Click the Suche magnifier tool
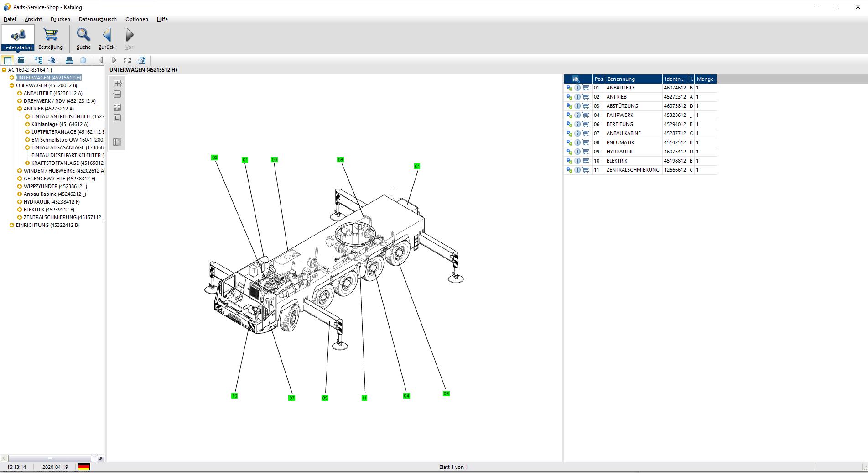 83,38
